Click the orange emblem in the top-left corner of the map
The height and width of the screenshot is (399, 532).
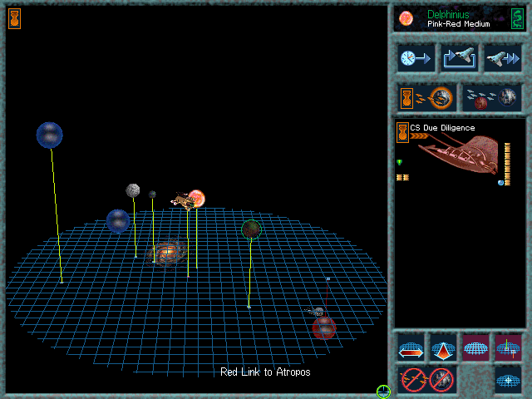15,18
